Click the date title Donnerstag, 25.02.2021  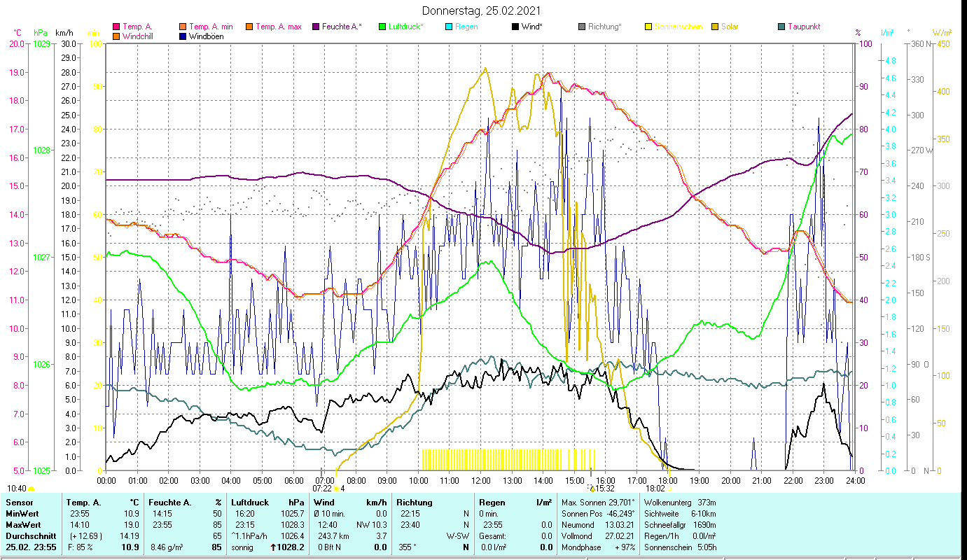coord(482,11)
